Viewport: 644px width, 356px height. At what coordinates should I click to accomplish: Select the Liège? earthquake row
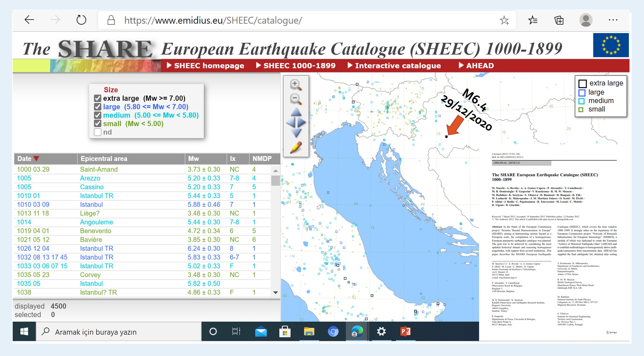click(x=142, y=213)
